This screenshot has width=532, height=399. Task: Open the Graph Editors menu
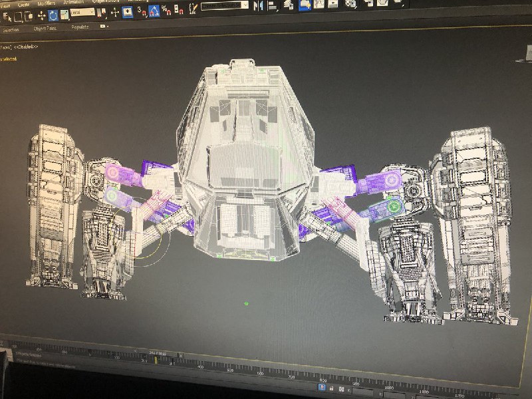pos(106,1)
